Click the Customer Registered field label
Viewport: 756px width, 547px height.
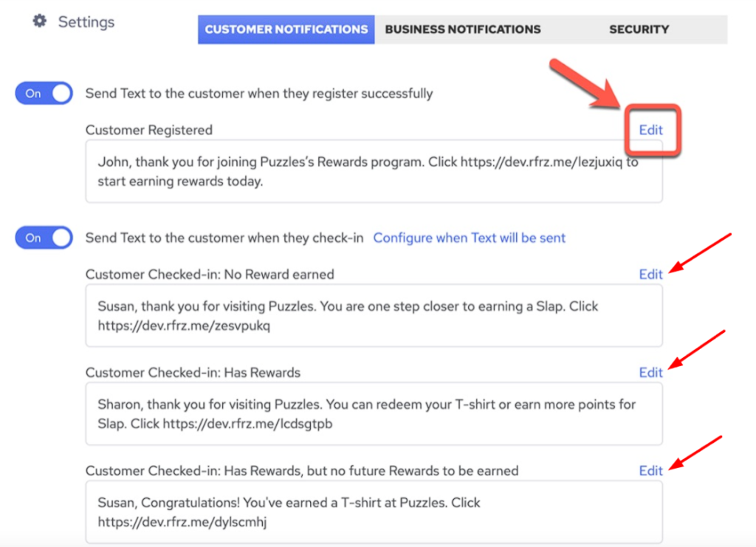[x=148, y=130]
